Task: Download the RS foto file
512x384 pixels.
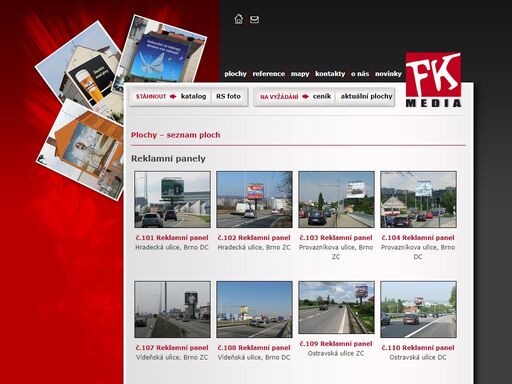Action: pos(228,96)
